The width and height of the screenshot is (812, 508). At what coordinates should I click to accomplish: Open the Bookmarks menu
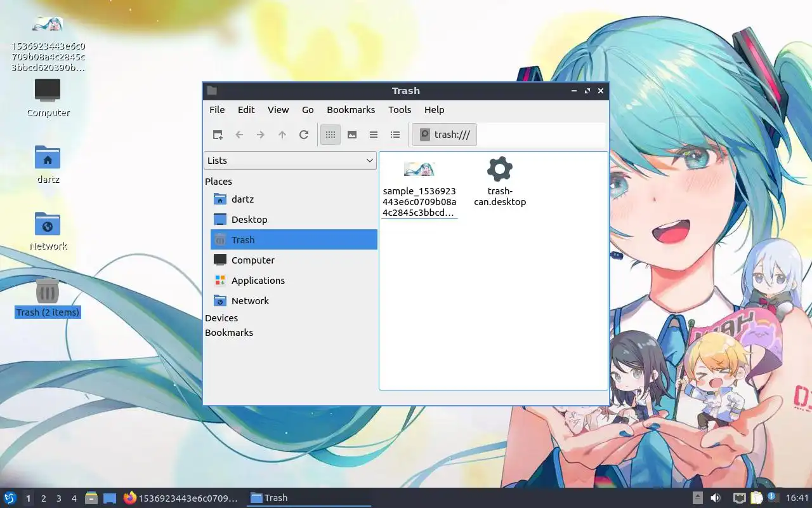(351, 110)
